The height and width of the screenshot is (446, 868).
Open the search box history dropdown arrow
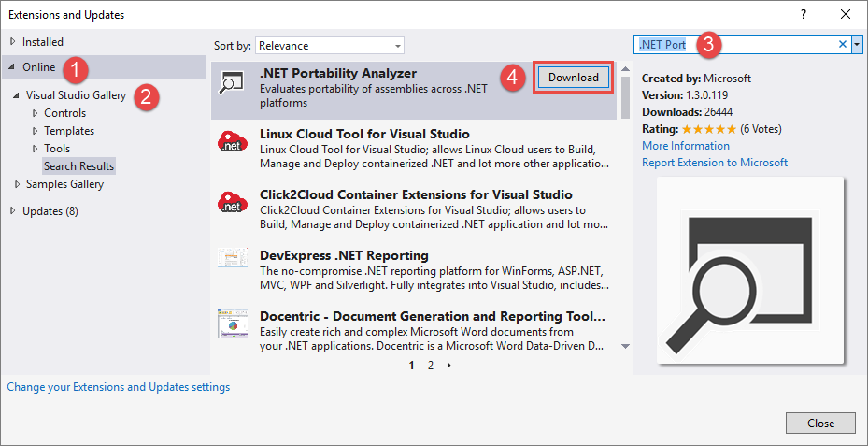point(858,45)
